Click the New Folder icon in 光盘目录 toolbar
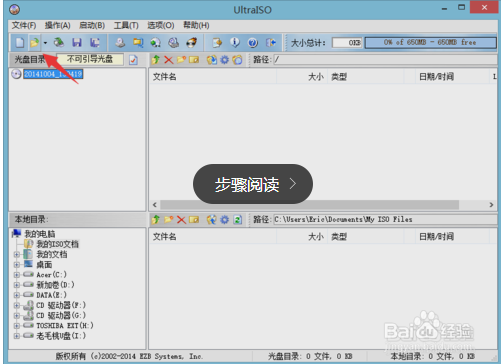 click(x=181, y=60)
